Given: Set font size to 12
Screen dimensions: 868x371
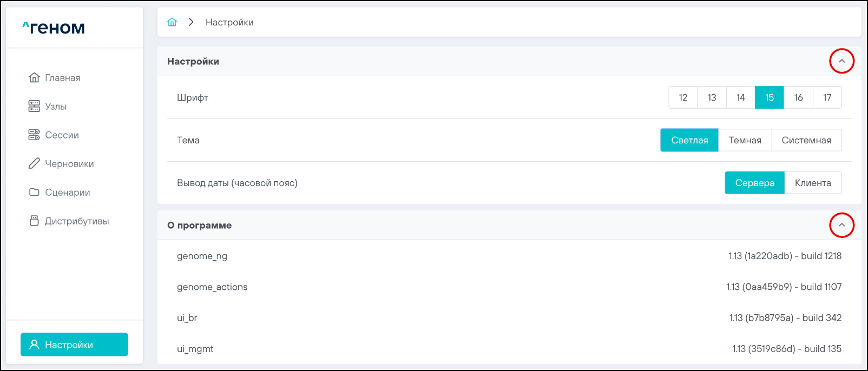Looking at the screenshot, I should (683, 97).
